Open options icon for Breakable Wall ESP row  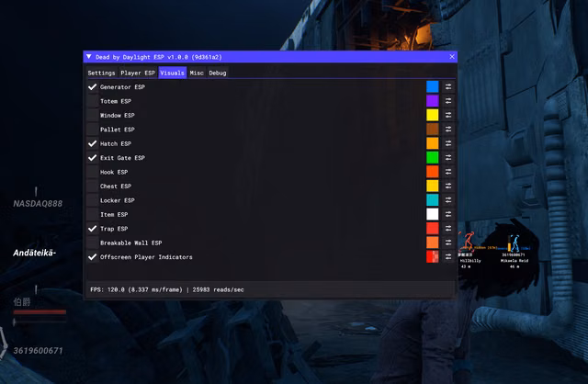448,243
